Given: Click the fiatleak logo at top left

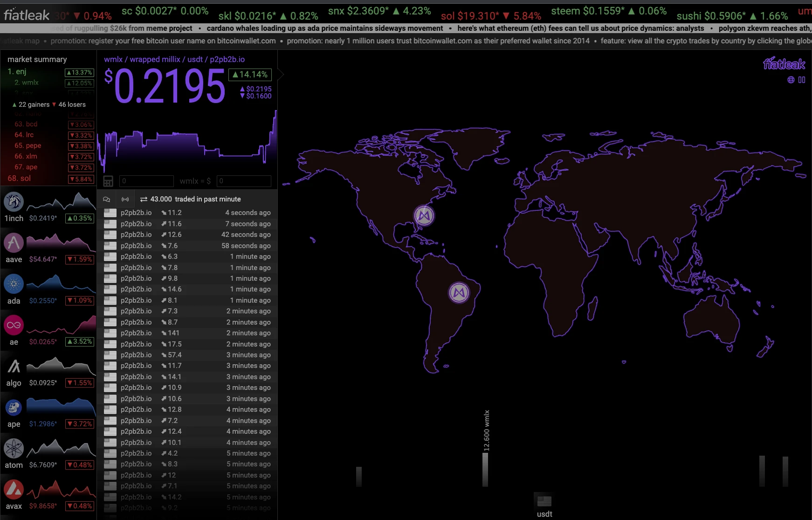Looking at the screenshot, I should 27,15.
